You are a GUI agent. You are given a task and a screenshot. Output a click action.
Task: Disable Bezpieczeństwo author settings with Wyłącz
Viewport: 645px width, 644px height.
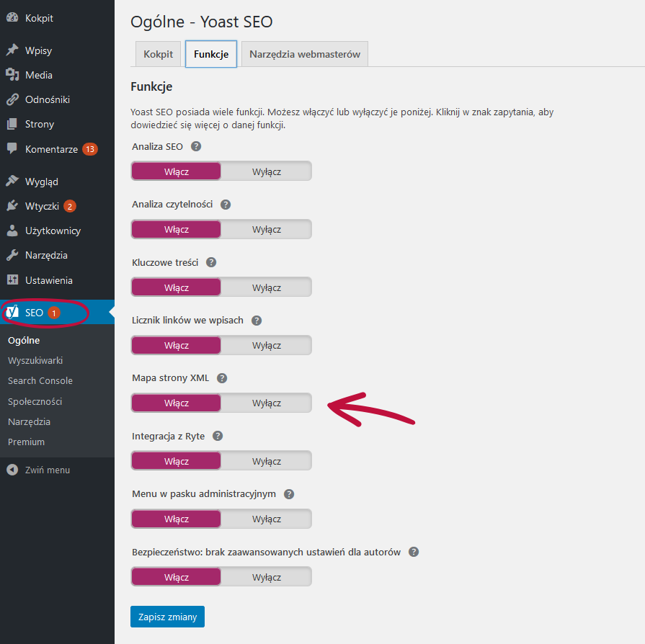(267, 577)
